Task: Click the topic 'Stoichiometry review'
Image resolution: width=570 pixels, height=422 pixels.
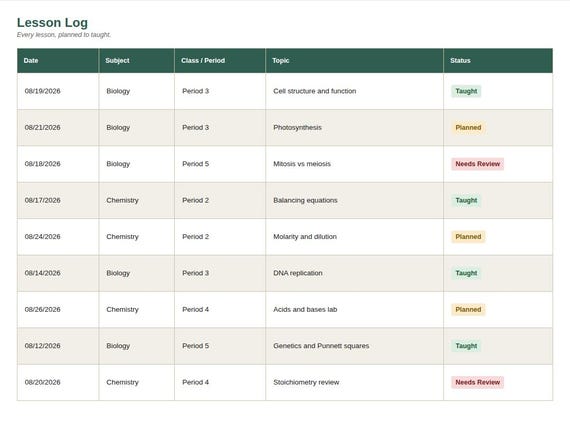Action: [306, 382]
